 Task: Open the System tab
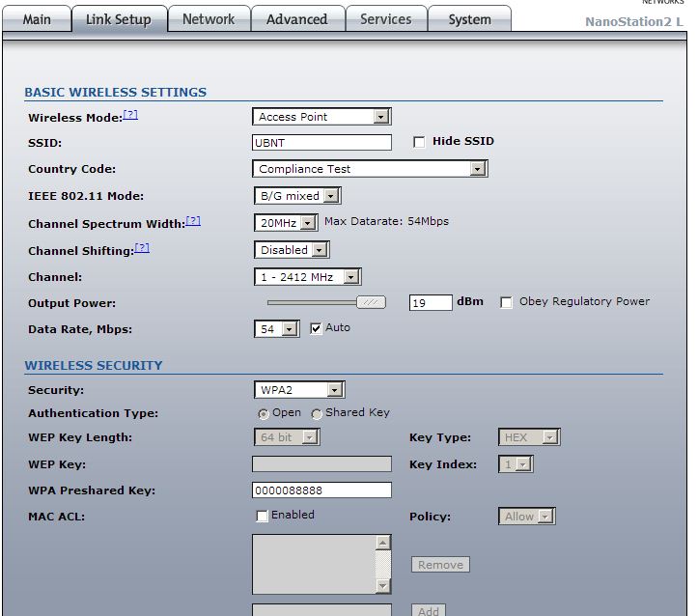[469, 19]
